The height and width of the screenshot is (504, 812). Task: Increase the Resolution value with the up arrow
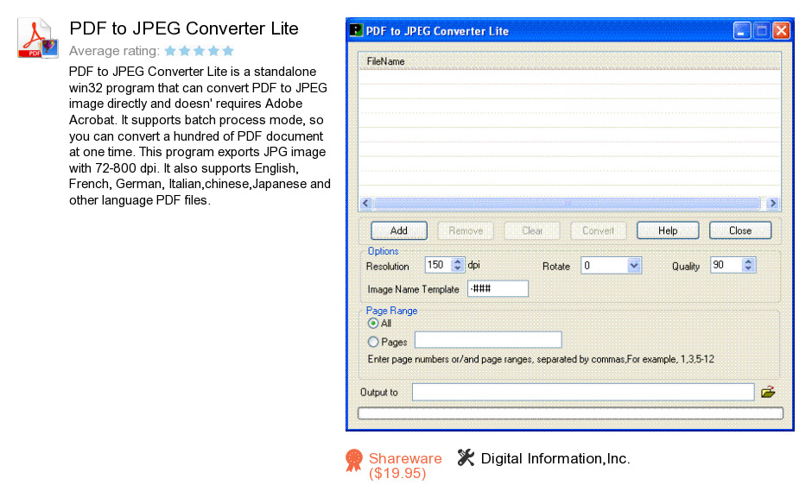pos(457,261)
